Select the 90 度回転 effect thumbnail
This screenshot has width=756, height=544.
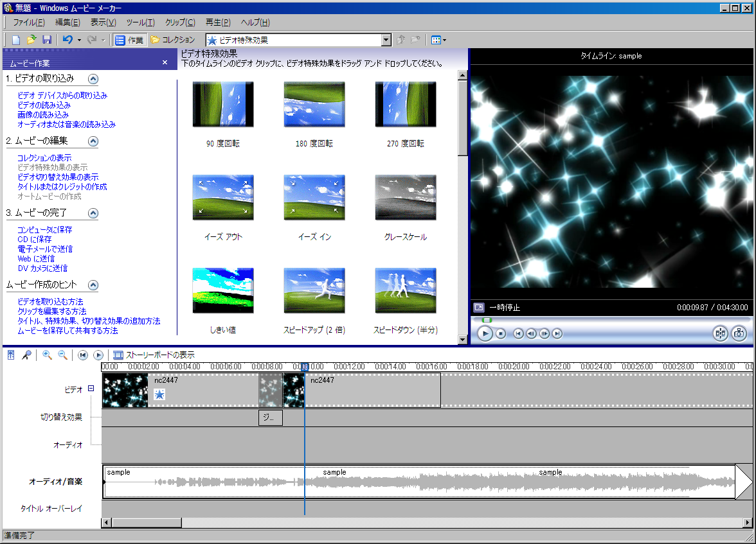(222, 104)
